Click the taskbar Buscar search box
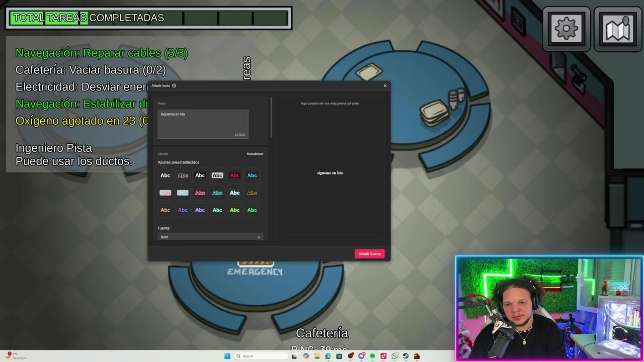This screenshot has width=644, height=362. (x=262, y=356)
